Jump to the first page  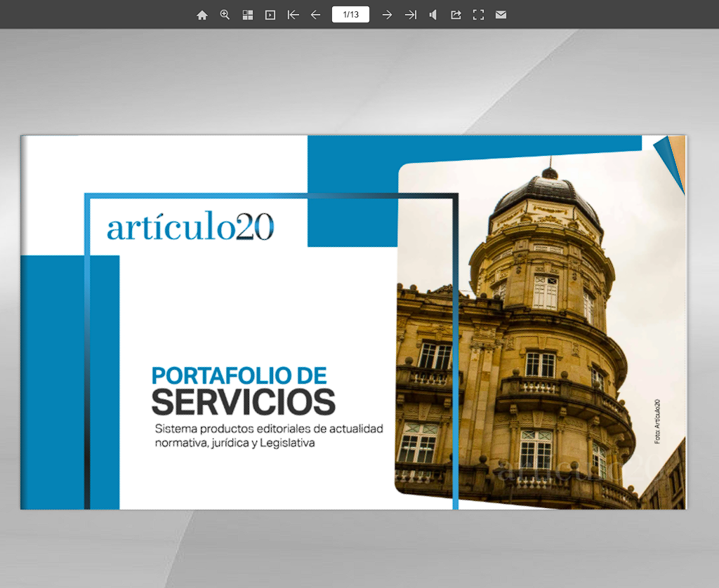(x=293, y=15)
